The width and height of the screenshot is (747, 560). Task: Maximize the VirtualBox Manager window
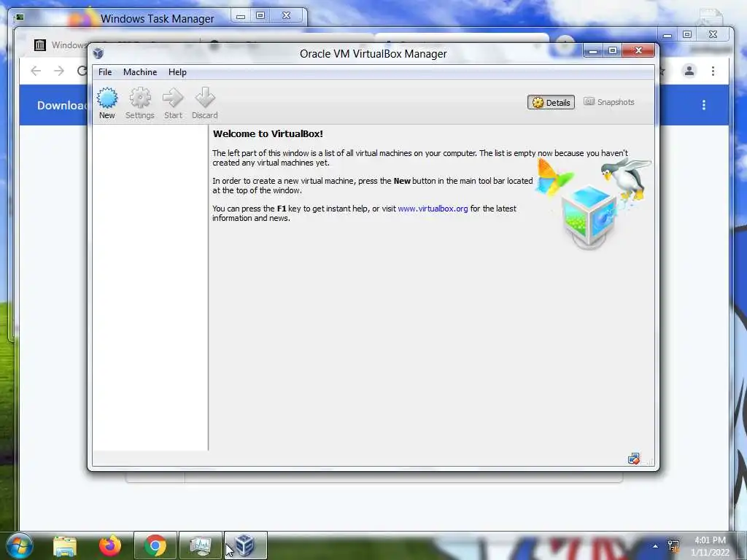pyautogui.click(x=613, y=50)
